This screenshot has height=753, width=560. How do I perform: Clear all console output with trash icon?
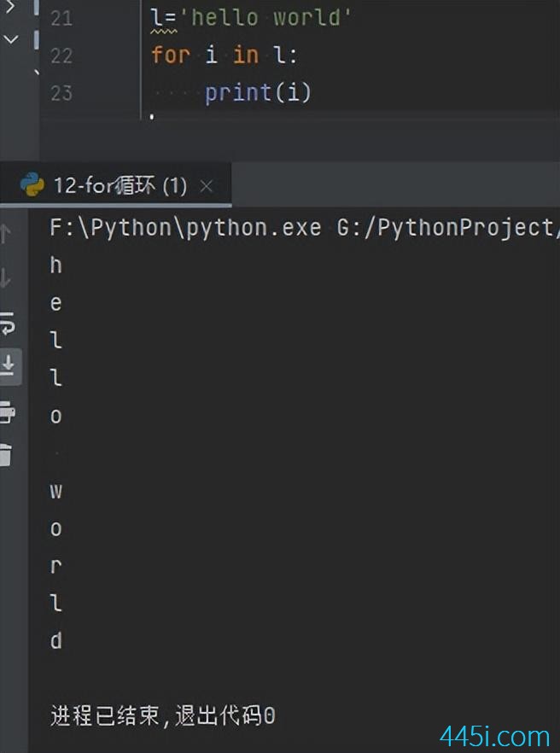point(6,455)
